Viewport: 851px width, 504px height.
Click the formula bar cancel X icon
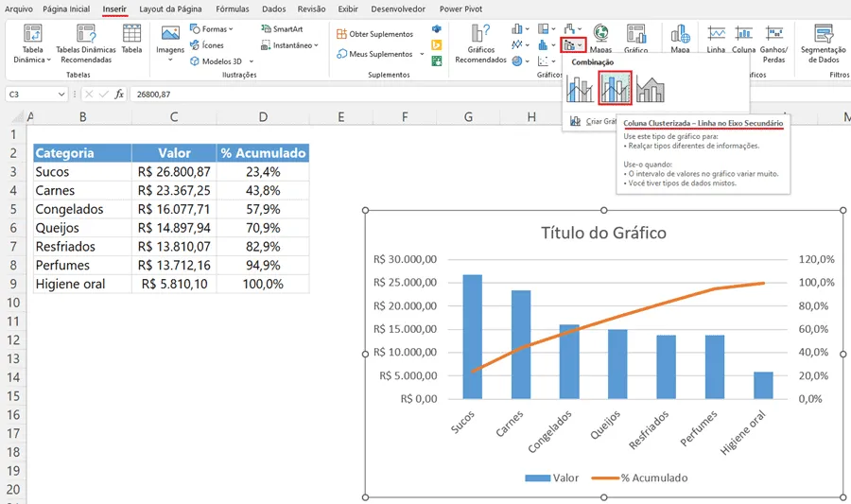pos(89,95)
